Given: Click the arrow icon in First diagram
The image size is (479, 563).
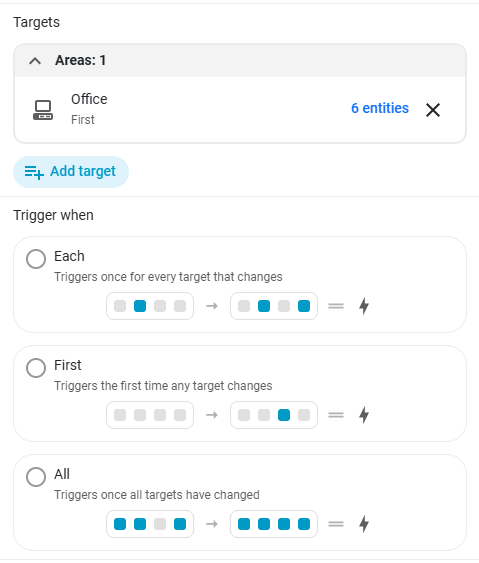Looking at the screenshot, I should (x=212, y=415).
